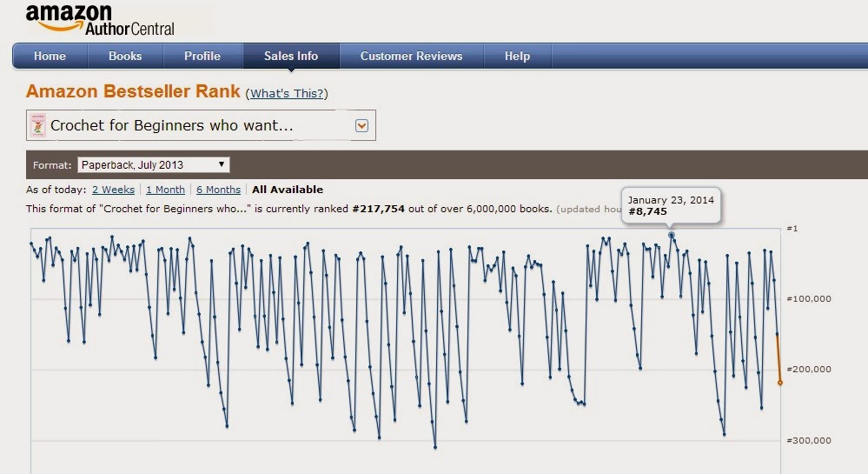Open the Profile tab
The width and height of the screenshot is (868, 474).
click(202, 56)
